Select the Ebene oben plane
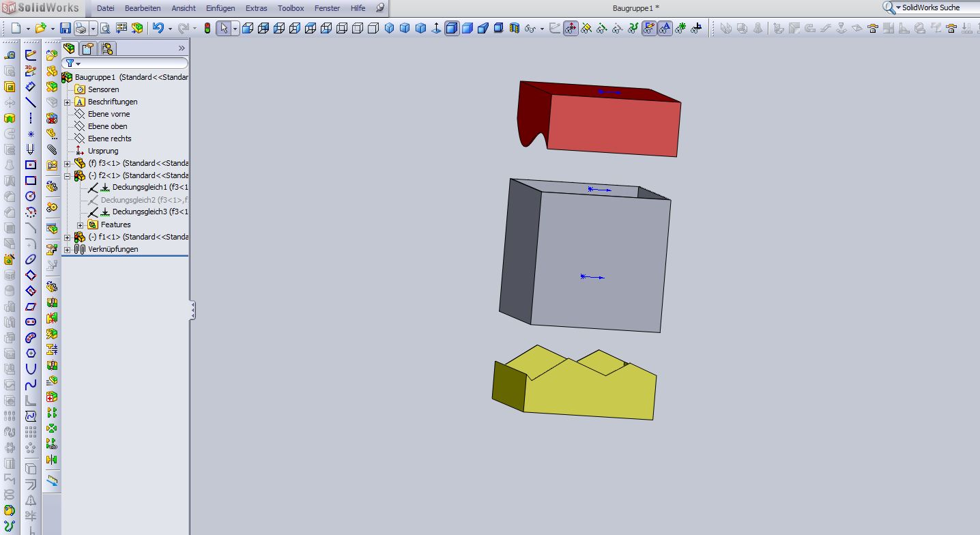980x535 pixels. coord(100,126)
